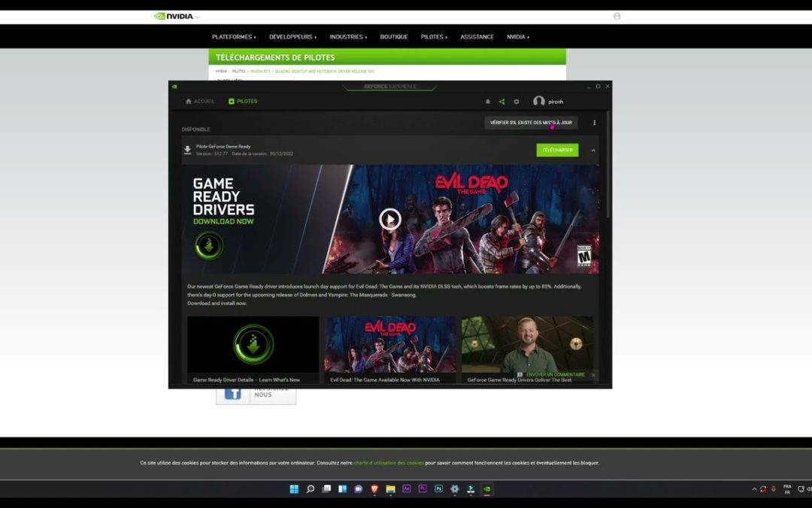The image size is (812, 508).
Task: Open Adobe Photoshop from taskbar
Action: [x=438, y=489]
